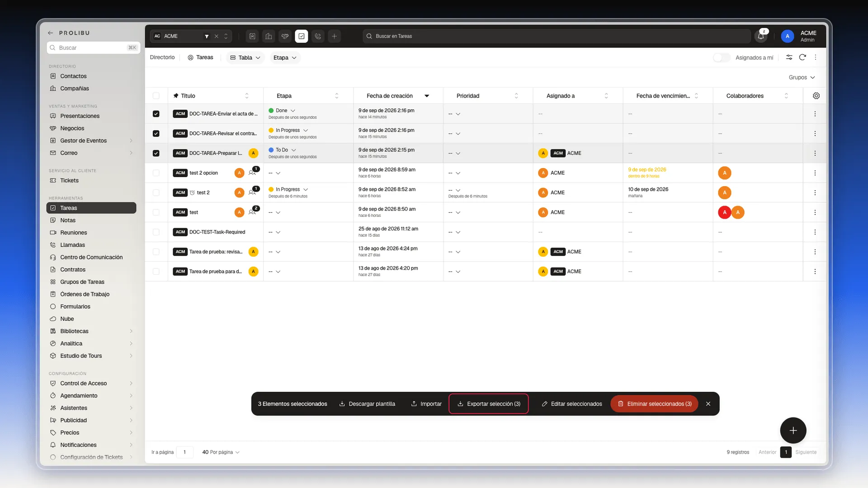Screen dimensions: 868x488
Task: Select the tasks checkmark icon in top toolbar
Action: (302, 36)
